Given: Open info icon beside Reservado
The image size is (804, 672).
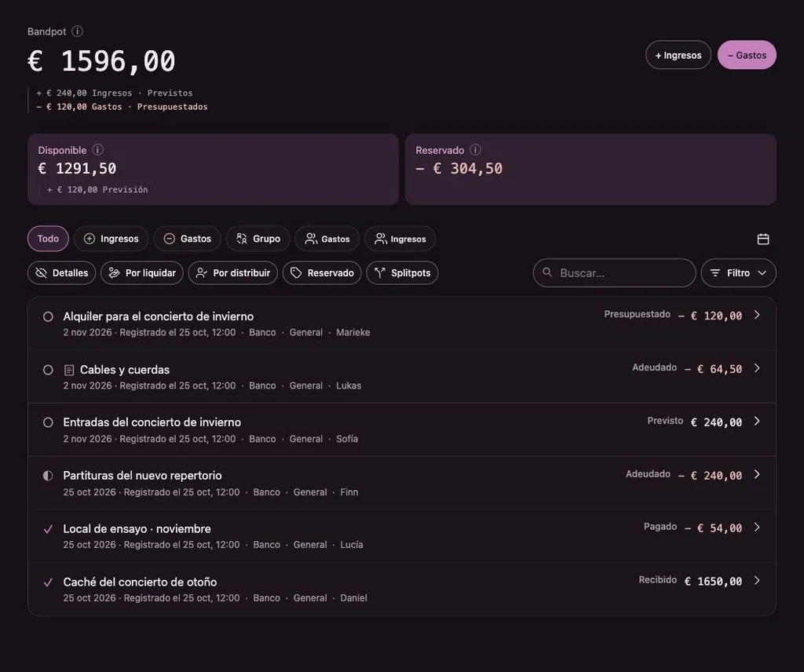Looking at the screenshot, I should pos(475,150).
